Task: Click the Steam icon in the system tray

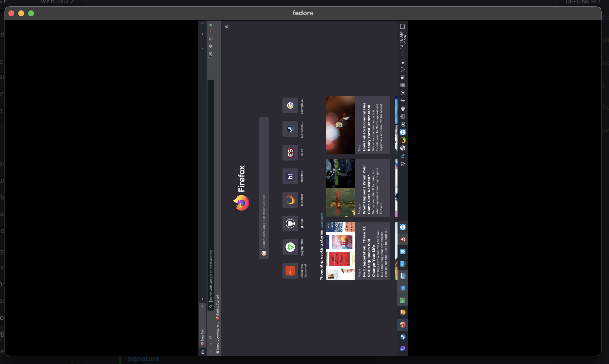Action: click(403, 148)
